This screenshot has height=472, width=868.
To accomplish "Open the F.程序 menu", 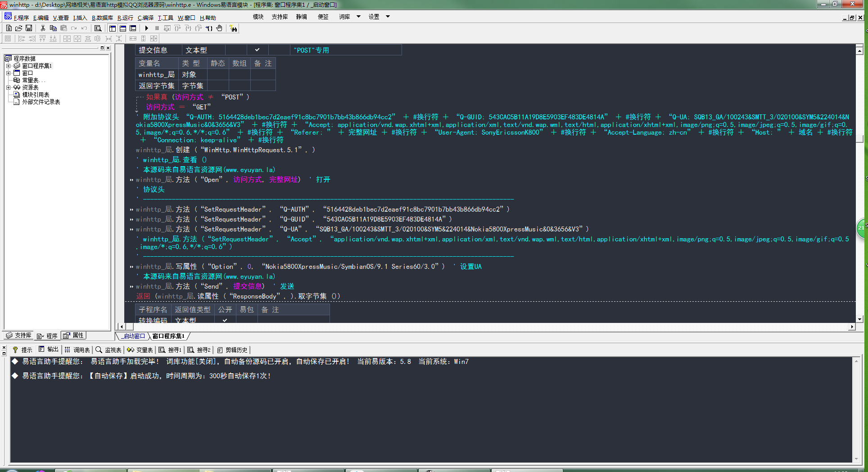I will pyautogui.click(x=21, y=18).
